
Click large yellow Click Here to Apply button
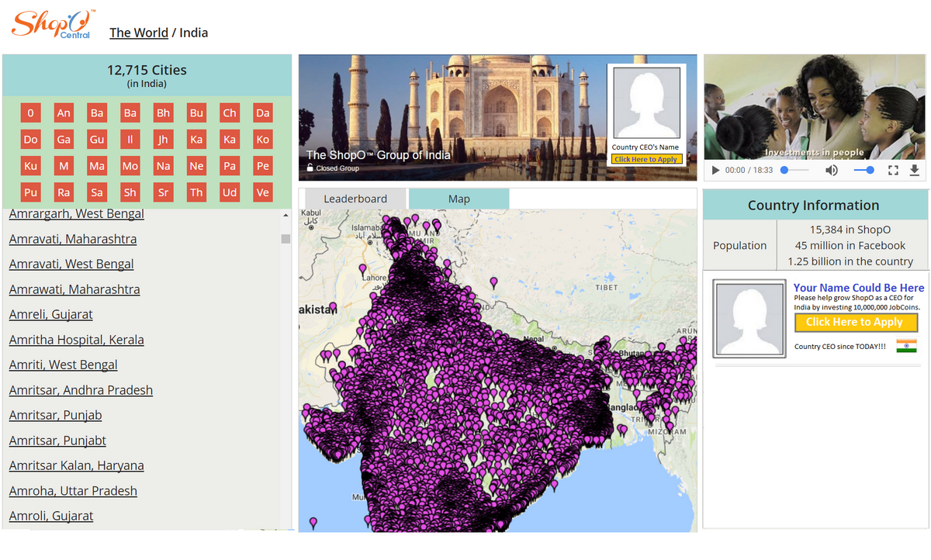coord(855,322)
